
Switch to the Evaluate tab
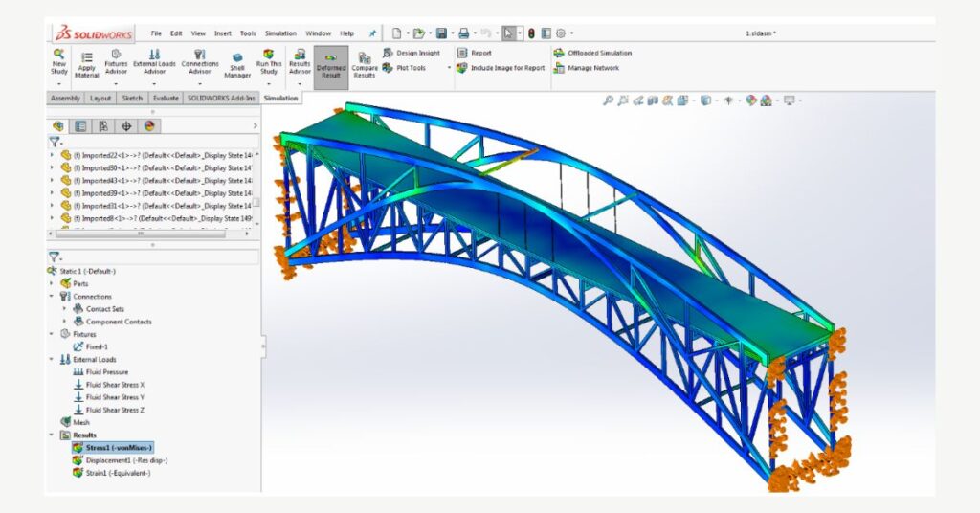pyautogui.click(x=167, y=98)
